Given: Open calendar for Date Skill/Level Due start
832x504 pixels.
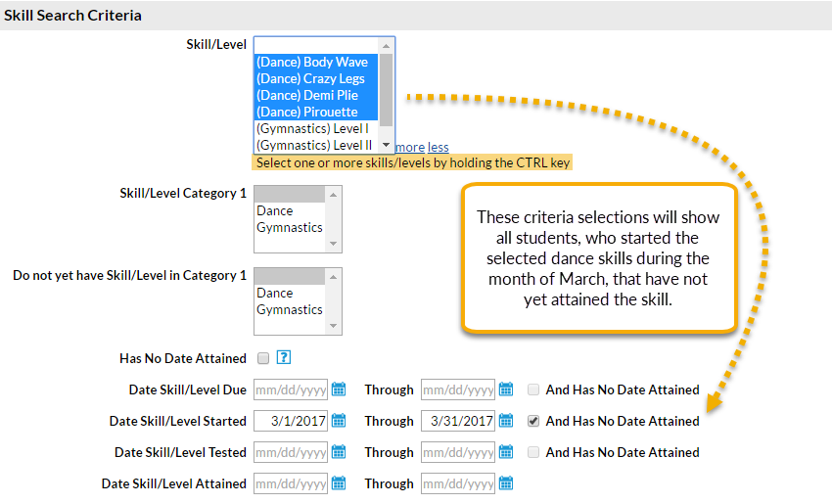Looking at the screenshot, I should (339, 389).
